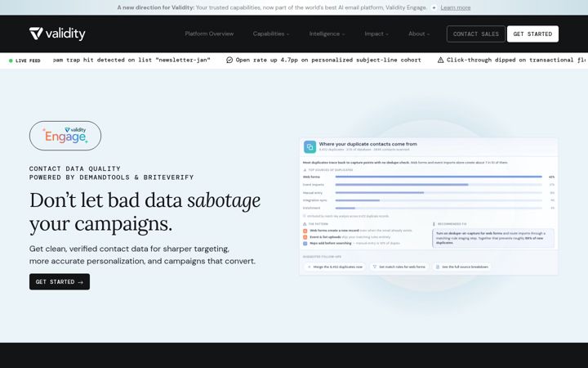
Task: Click the Contact Sales button
Action: click(x=476, y=34)
